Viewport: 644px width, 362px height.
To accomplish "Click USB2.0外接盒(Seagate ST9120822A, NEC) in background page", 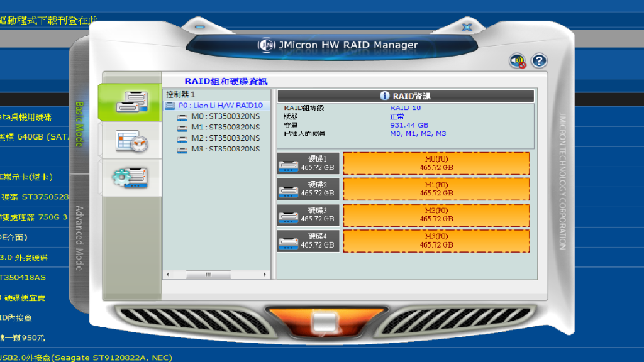I will pyautogui.click(x=86, y=358).
